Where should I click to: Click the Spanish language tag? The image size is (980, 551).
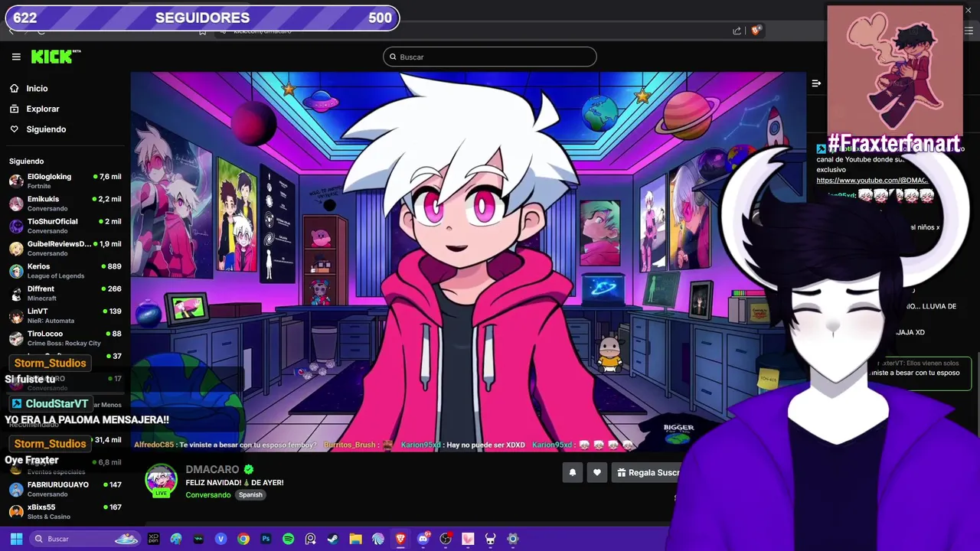[250, 495]
